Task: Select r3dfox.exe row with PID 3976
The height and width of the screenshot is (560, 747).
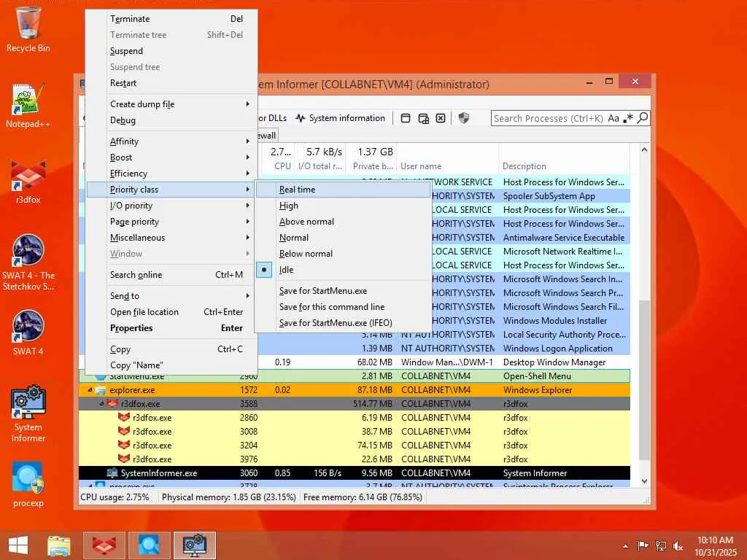Action: coord(355,459)
